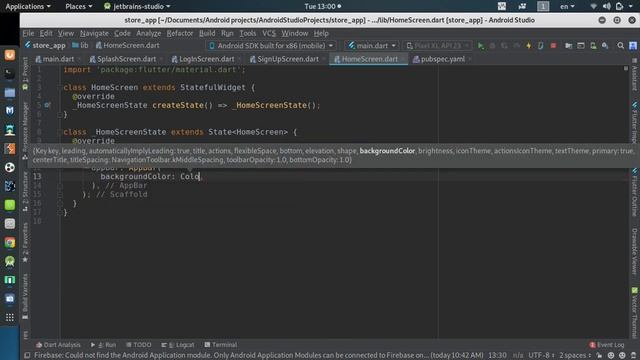Viewport: 640px width, 360px height.
Task: Open the Run tool window button
Action: (103, 345)
